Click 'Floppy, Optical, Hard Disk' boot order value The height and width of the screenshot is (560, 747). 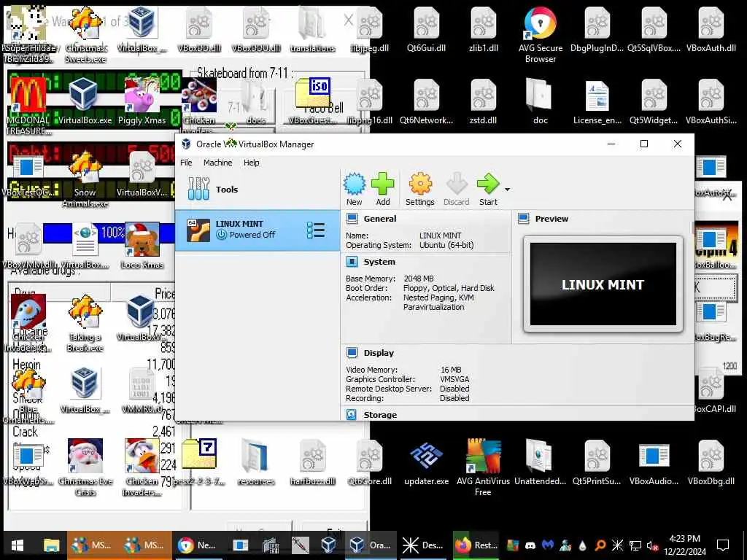(449, 288)
